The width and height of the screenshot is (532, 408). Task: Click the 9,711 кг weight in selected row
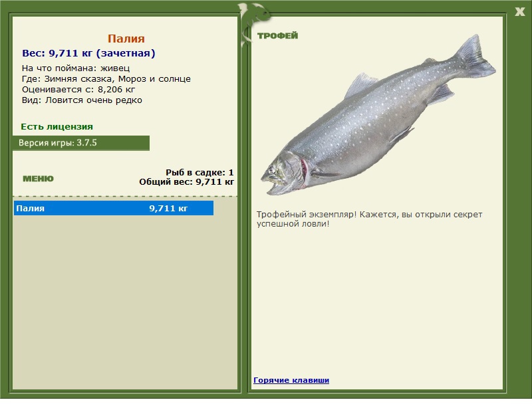(x=168, y=209)
